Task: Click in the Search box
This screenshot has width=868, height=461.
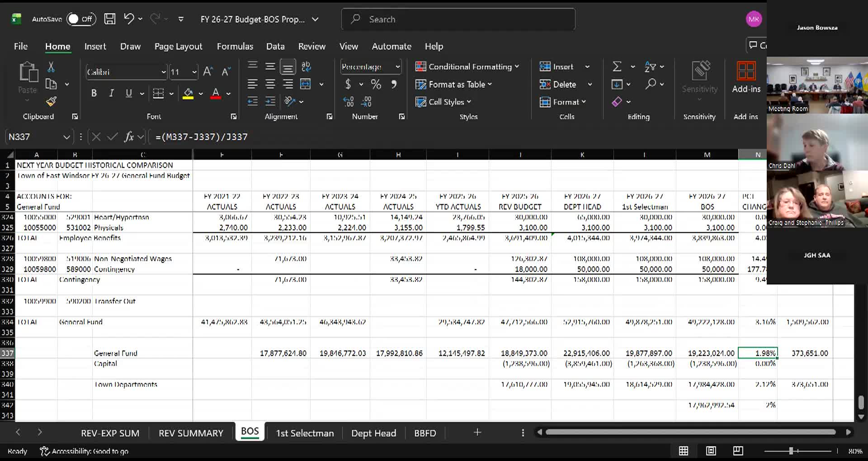Action: click(x=458, y=19)
